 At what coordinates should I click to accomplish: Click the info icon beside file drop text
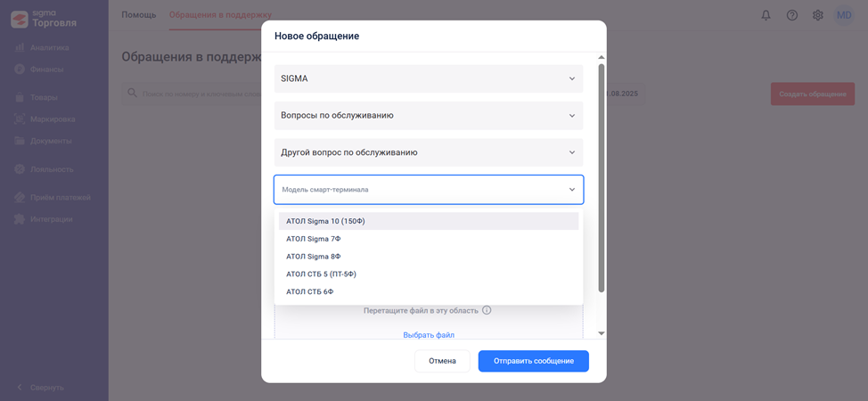(487, 310)
